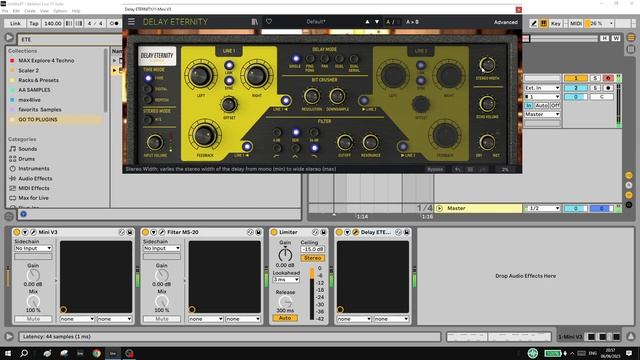Select the next preset with the down arrow
The width and height of the screenshot is (640, 360).
(x=377, y=22)
